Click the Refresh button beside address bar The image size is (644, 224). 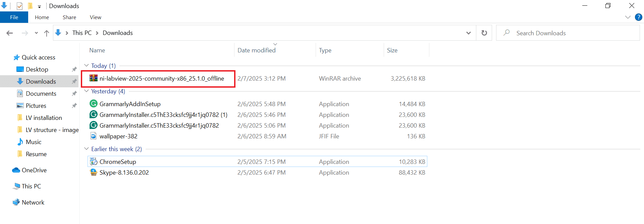pyautogui.click(x=484, y=33)
